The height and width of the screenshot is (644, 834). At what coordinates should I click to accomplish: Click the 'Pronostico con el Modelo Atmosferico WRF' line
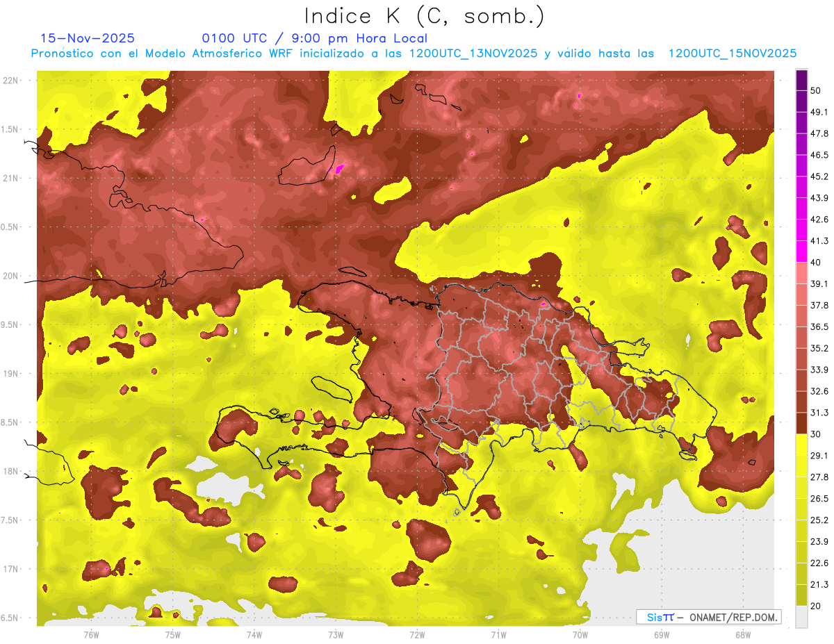click(414, 53)
